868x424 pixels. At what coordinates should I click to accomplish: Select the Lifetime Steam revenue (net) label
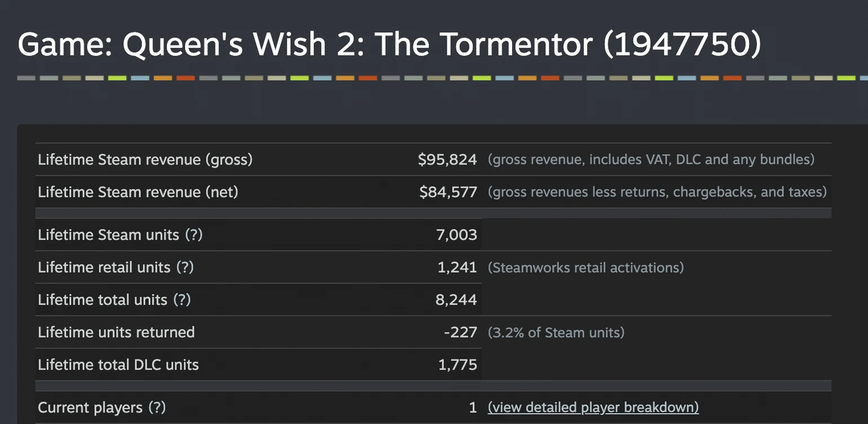tap(138, 192)
